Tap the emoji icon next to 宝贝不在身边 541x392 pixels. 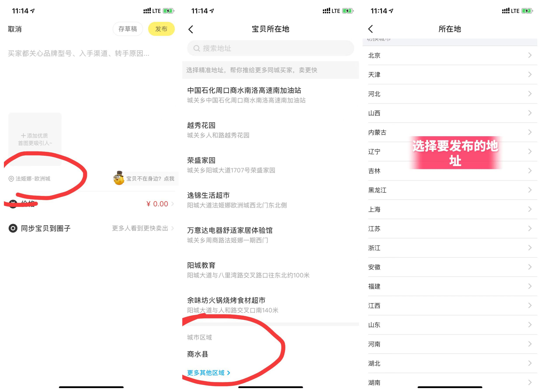[119, 179]
